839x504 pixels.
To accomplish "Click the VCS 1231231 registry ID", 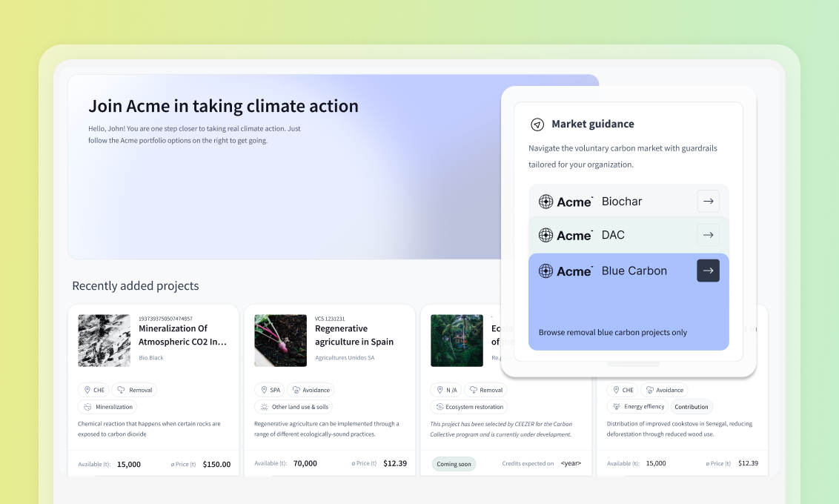I will tap(330, 319).
